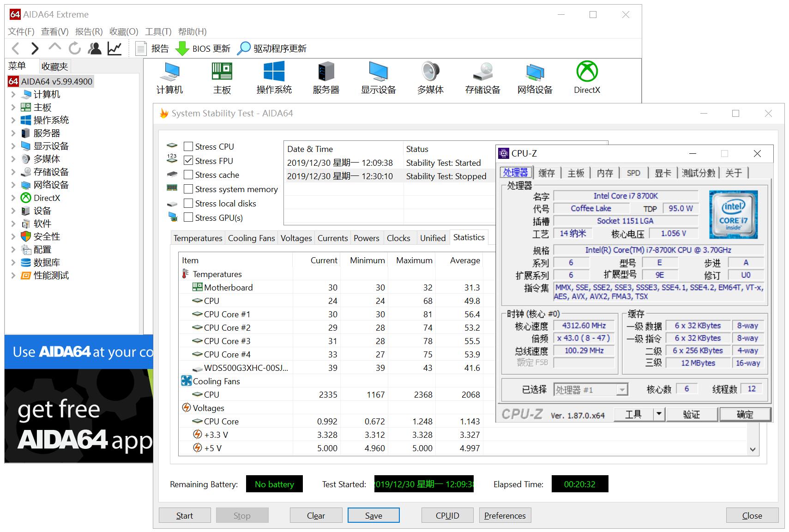Click the 报告 report toolbar icon
Image resolution: width=789 pixels, height=532 pixels.
point(141,48)
